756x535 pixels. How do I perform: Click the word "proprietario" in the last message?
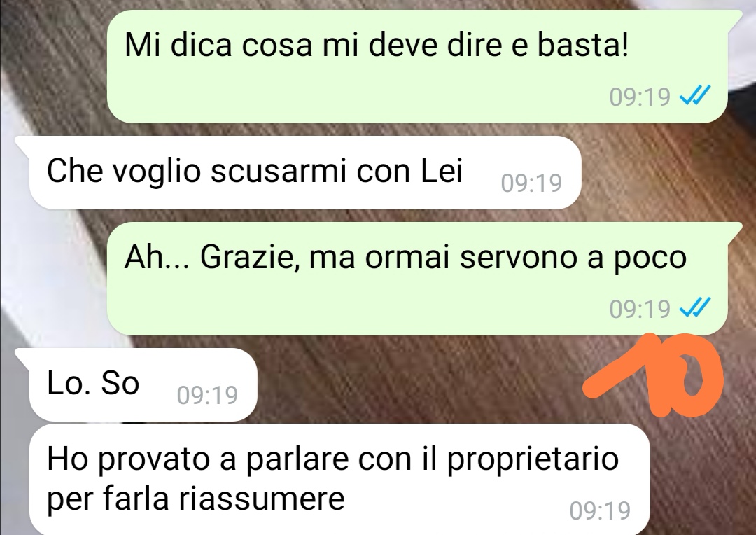533,460
